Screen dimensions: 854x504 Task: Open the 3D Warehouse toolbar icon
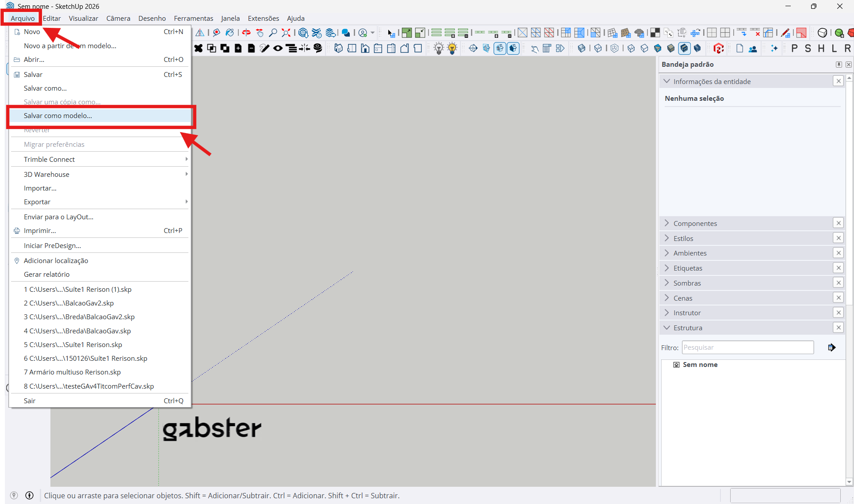coord(303,33)
